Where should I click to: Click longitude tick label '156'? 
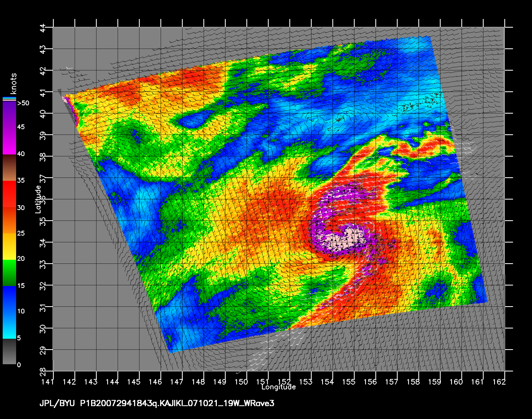(x=370, y=382)
